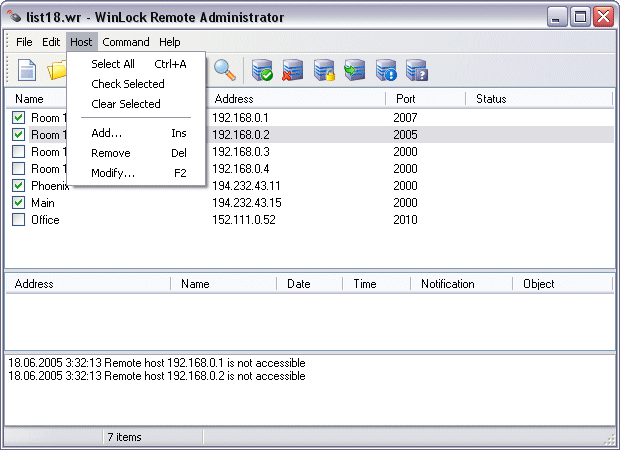
Task: Uncheck the Phoenix host checkbox
Action: tap(18, 185)
